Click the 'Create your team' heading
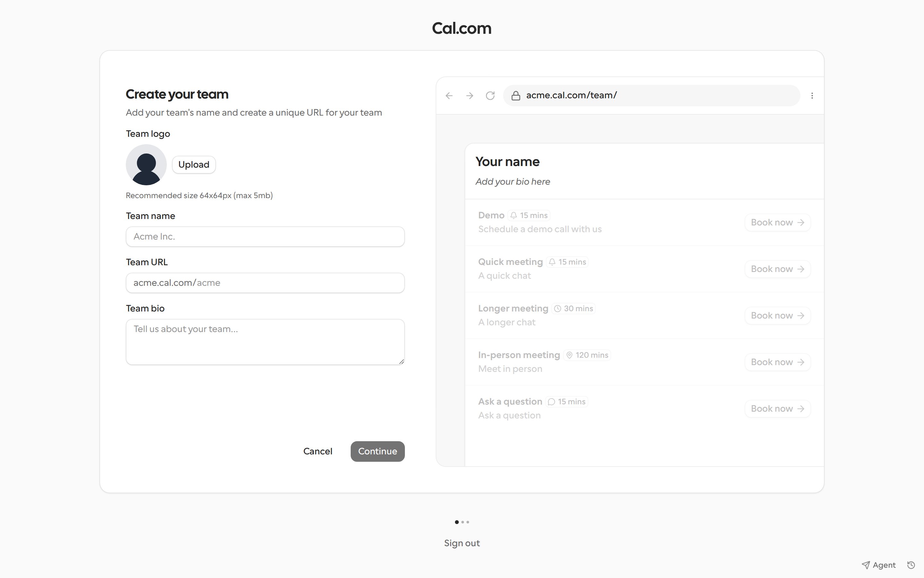924x578 pixels. click(x=177, y=94)
